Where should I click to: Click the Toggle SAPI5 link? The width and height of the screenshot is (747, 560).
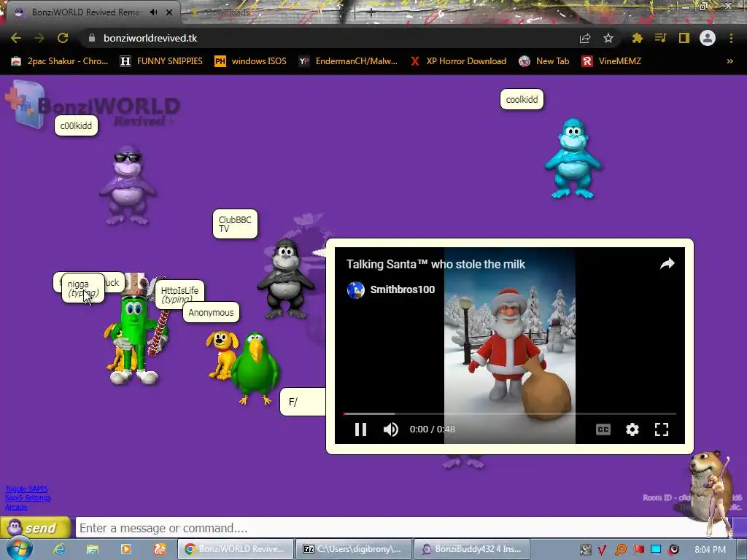pos(26,489)
